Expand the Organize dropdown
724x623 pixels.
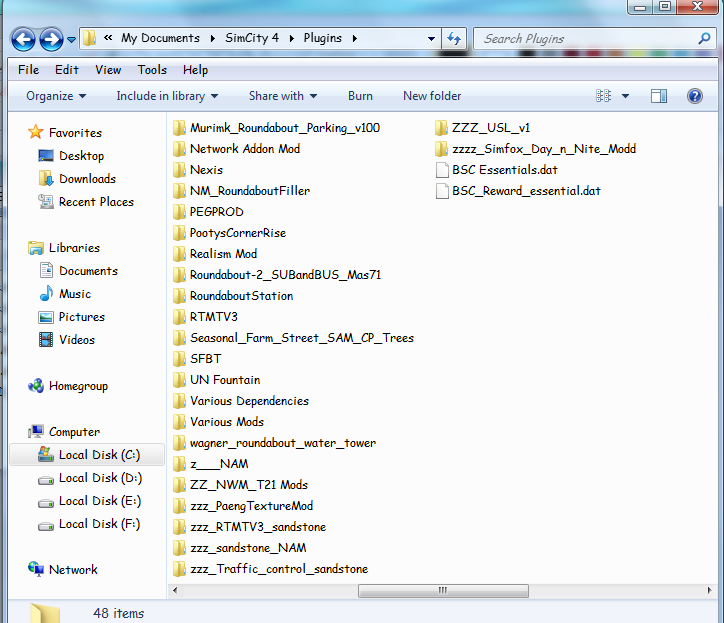[x=56, y=96]
